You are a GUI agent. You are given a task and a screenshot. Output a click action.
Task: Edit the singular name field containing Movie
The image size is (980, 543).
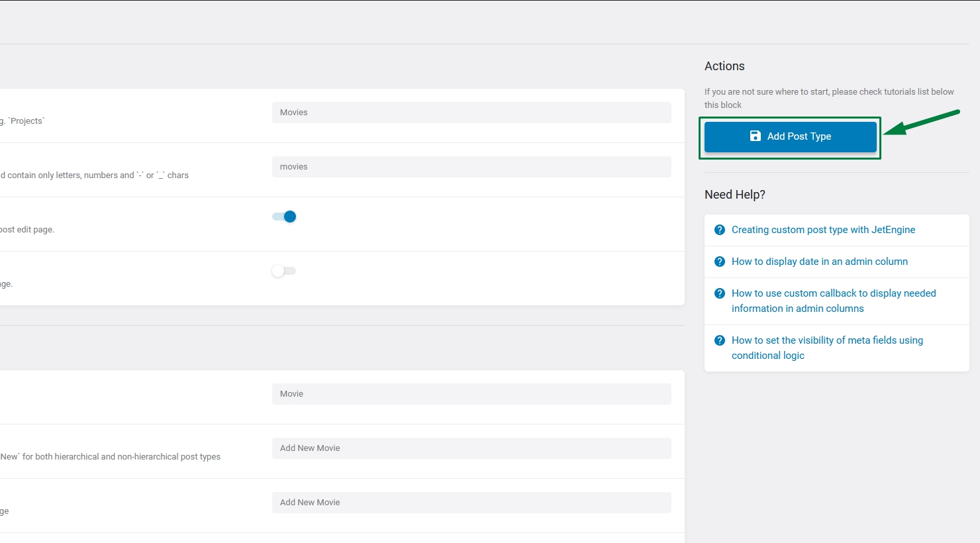(x=471, y=394)
